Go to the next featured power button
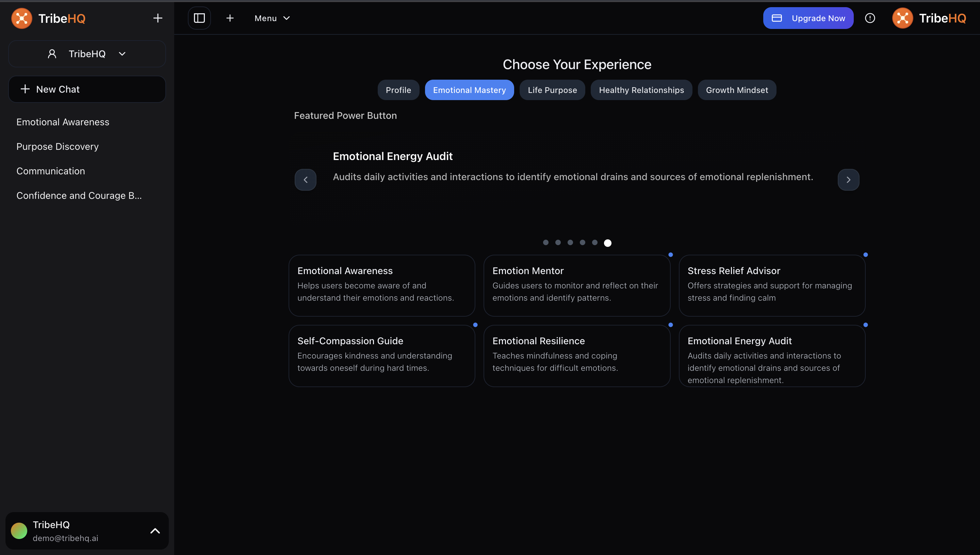 tap(848, 179)
